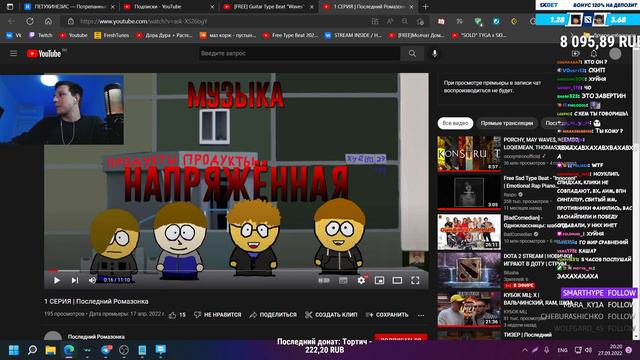Open taskbar search
The image size is (640, 360).
pyautogui.click(x=32, y=350)
